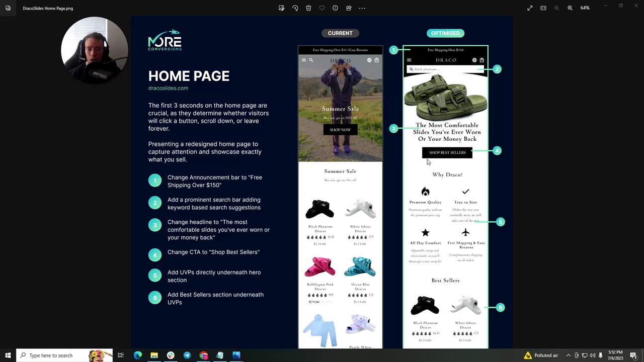Open the clock showing 5:52 PM
This screenshot has height=362, width=644.
click(615, 355)
